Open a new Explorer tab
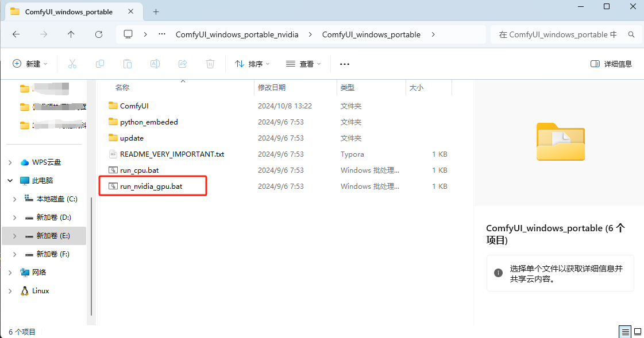Screen dimensions: 644x338 (156, 11)
